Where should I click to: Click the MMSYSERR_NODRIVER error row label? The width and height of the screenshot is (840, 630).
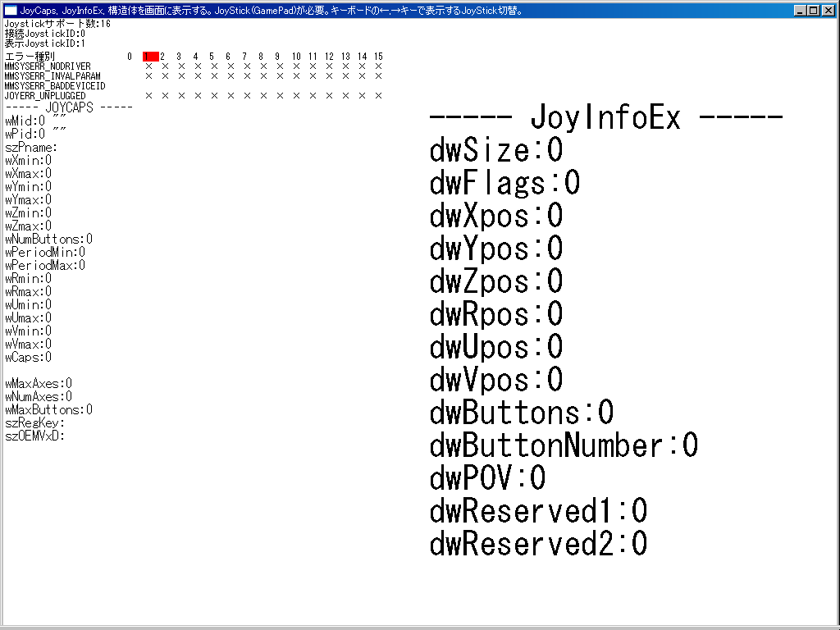[x=48, y=66]
